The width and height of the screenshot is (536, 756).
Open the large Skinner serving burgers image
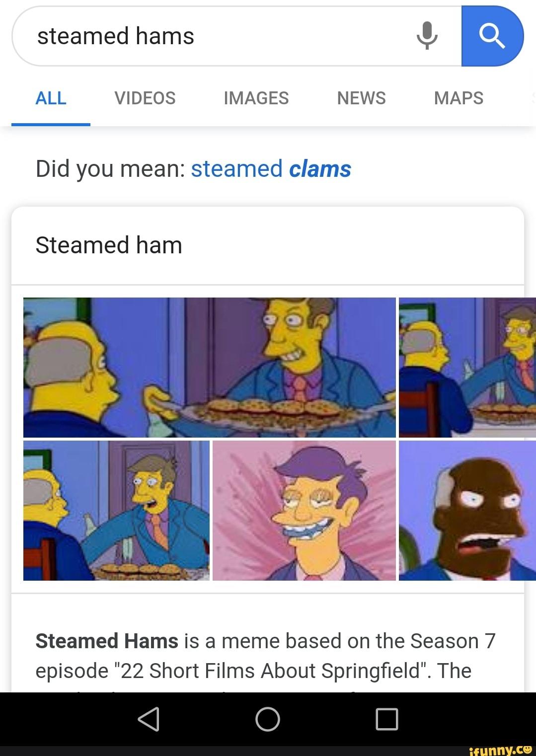pos(210,368)
